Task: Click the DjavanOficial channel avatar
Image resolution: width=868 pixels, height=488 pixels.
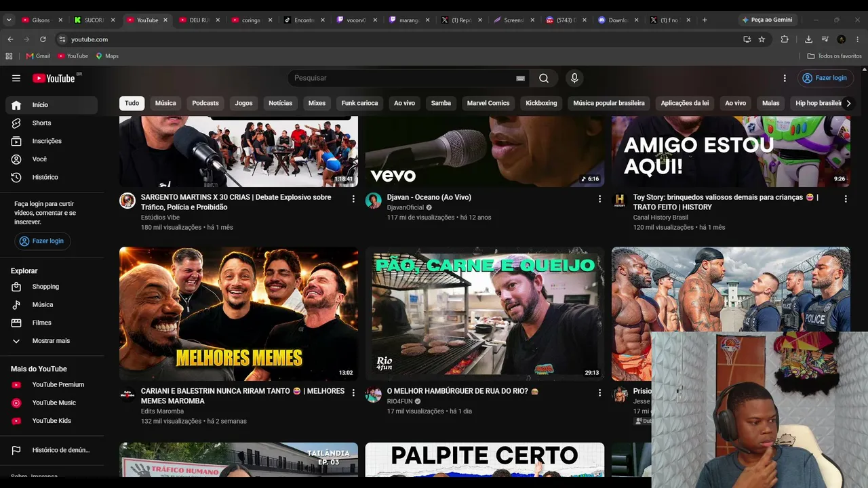Action: click(x=374, y=200)
